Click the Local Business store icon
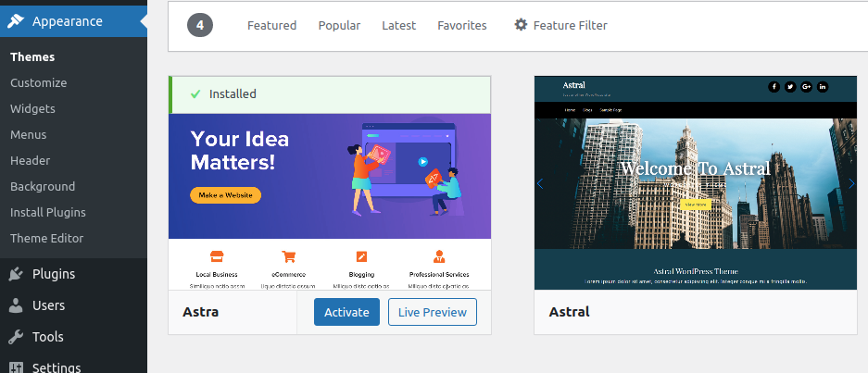The image size is (868, 373). click(x=217, y=256)
